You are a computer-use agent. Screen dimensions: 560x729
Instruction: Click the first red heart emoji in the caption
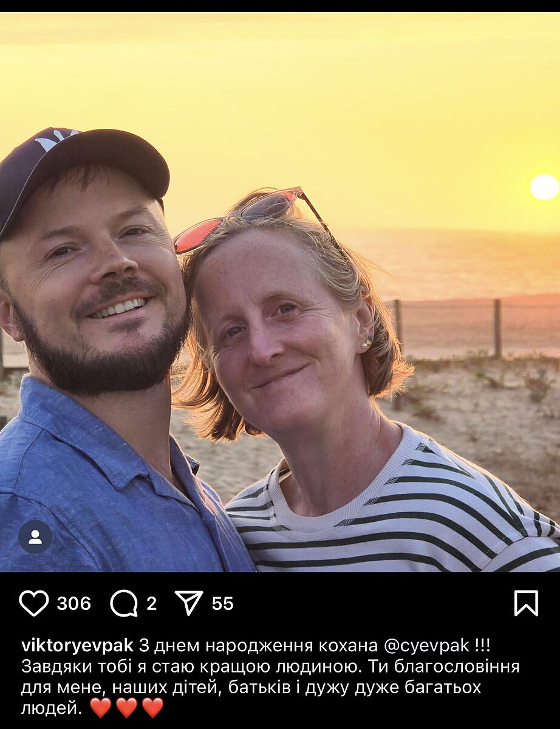101,708
